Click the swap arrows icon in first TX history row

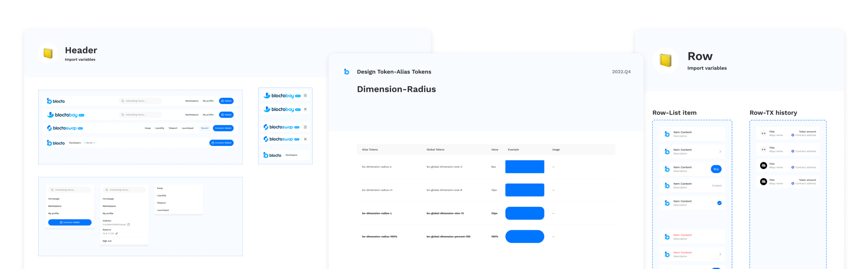coord(763,133)
